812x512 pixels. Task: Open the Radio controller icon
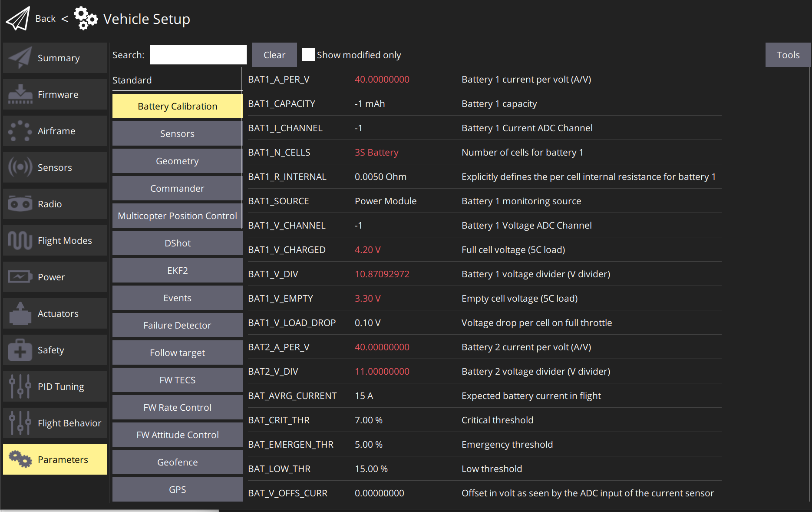tap(20, 204)
